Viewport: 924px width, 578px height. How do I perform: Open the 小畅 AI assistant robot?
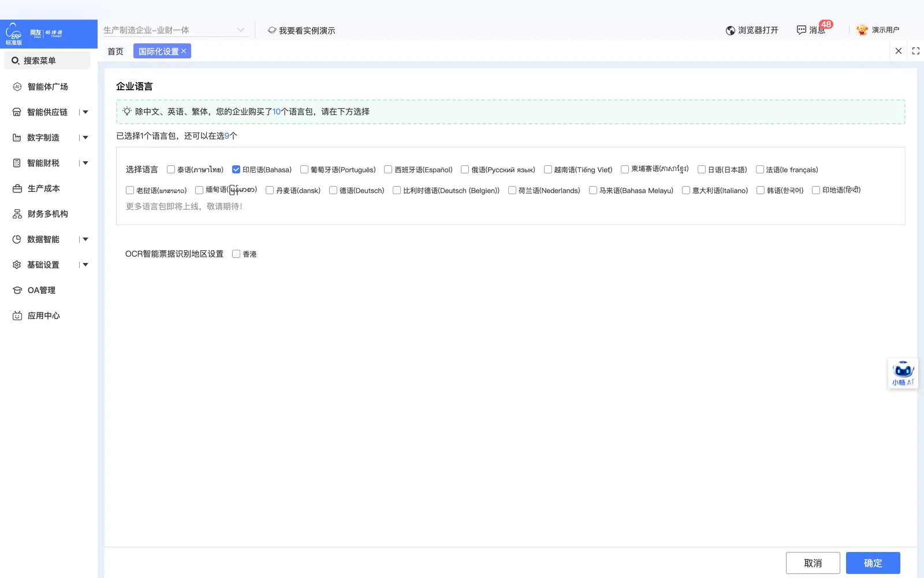click(903, 373)
